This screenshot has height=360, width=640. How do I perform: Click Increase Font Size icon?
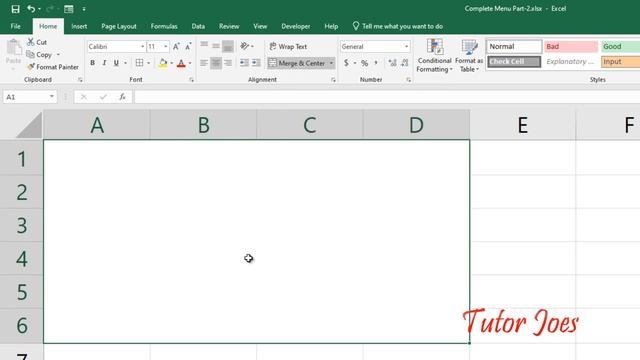pos(176,47)
